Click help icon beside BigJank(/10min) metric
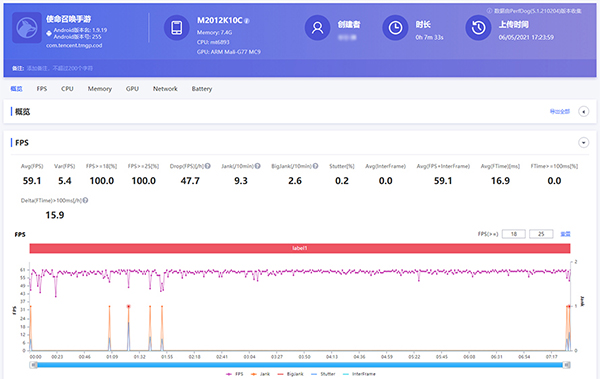Viewport: 600px width, 379px height. click(x=315, y=166)
